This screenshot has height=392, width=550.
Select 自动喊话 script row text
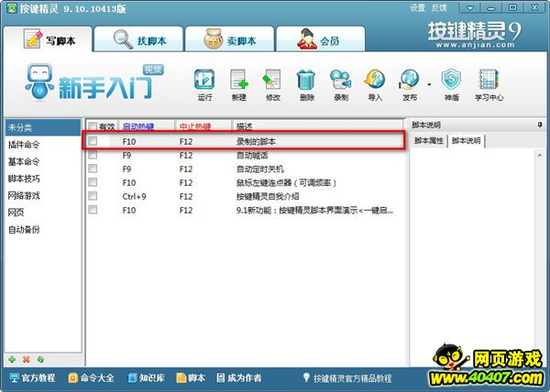tap(252, 155)
